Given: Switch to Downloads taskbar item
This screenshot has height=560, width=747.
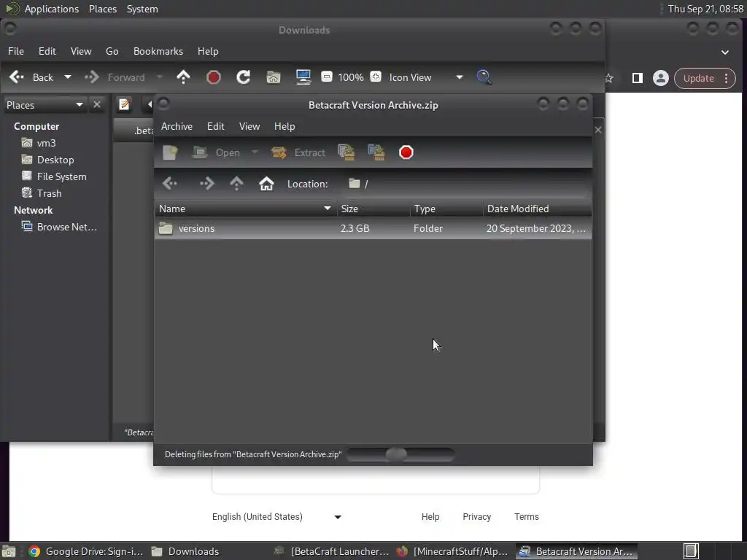Looking at the screenshot, I should (185, 551).
